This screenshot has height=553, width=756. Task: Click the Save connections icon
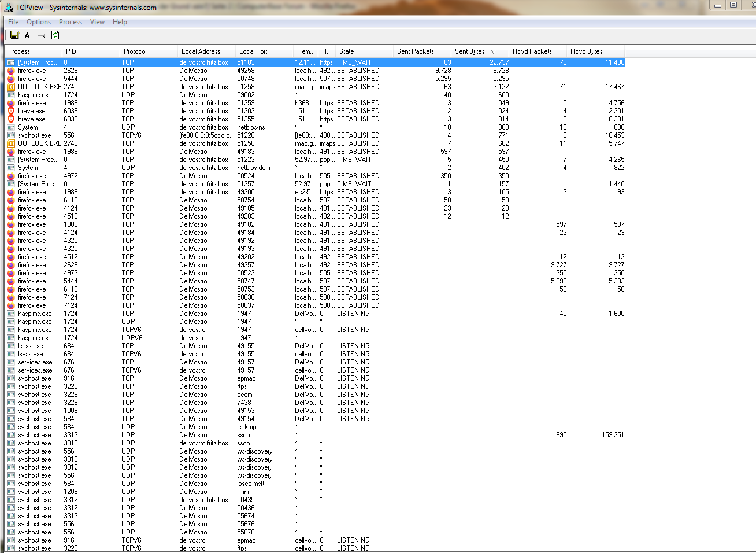click(14, 35)
